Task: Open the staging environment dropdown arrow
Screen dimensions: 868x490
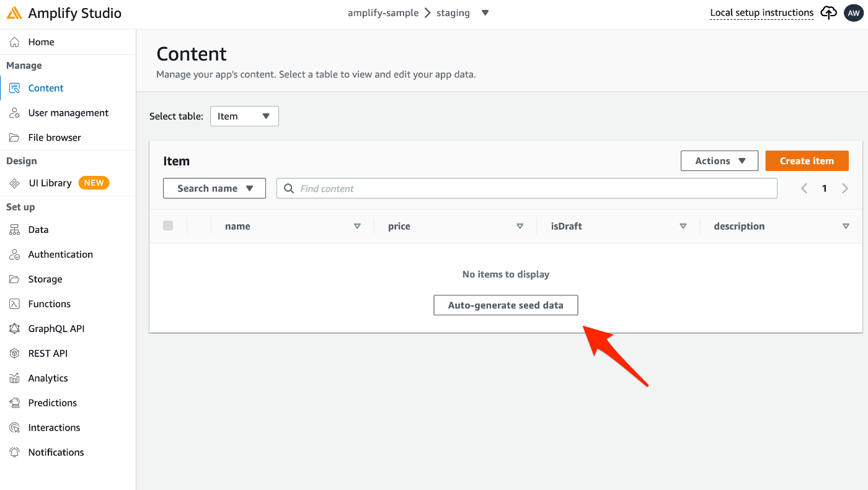Action: coord(485,13)
